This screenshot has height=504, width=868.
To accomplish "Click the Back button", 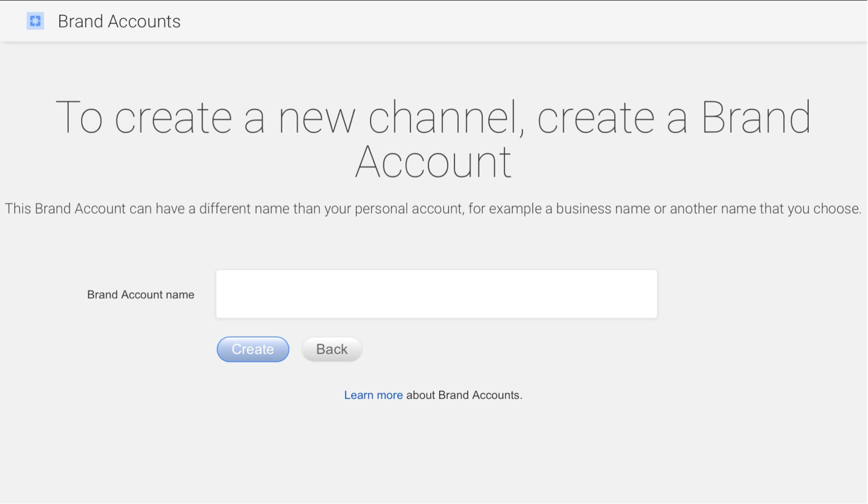I will click(332, 349).
